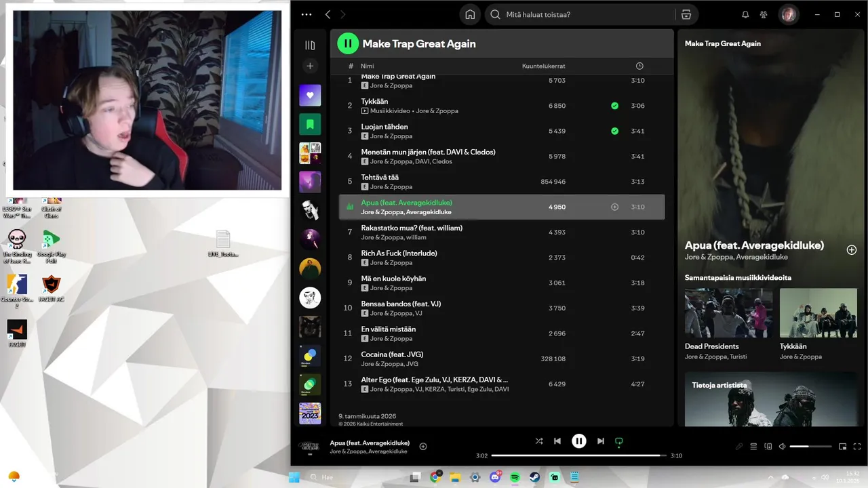Image resolution: width=868 pixels, height=488 pixels.
Task: Adjust the volume slider
Action: pyautogui.click(x=811, y=447)
